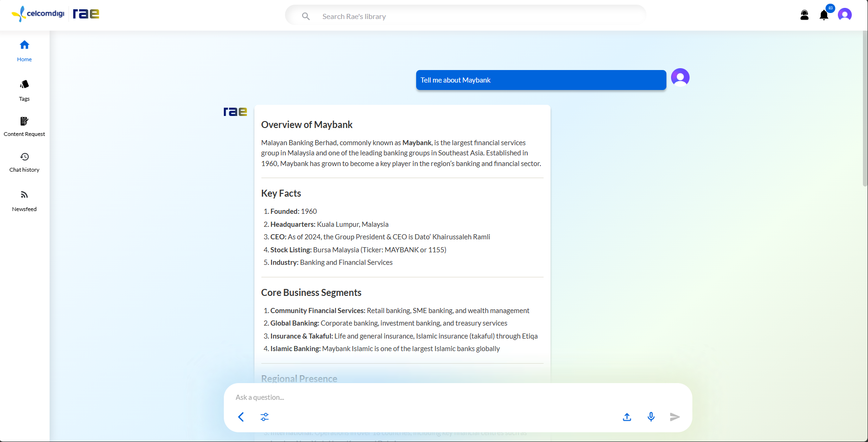The image size is (868, 442).
Task: Click the Ask a question input
Action: point(458,397)
